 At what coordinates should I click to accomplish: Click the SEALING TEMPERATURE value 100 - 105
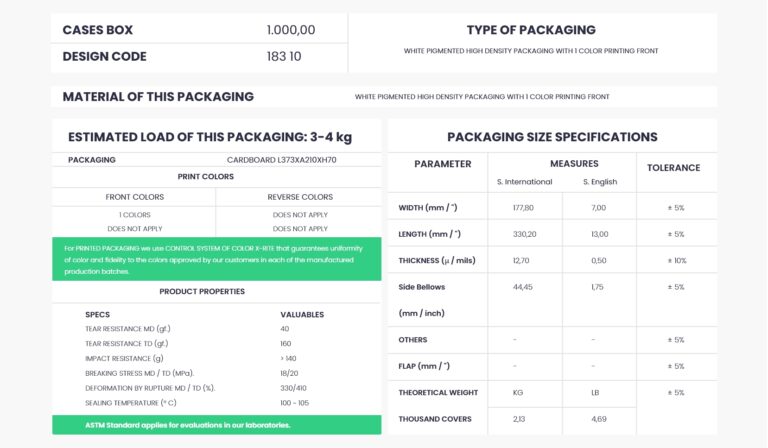coord(294,403)
